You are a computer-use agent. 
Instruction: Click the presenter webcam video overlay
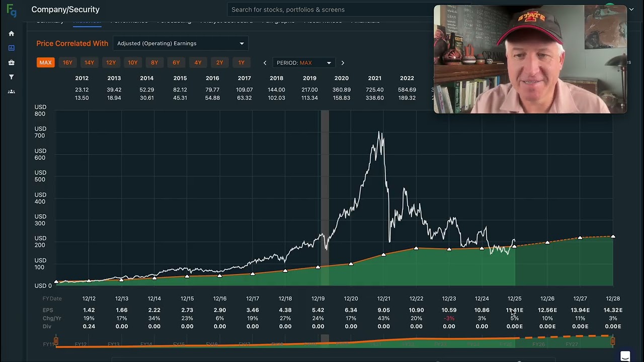[x=530, y=59]
